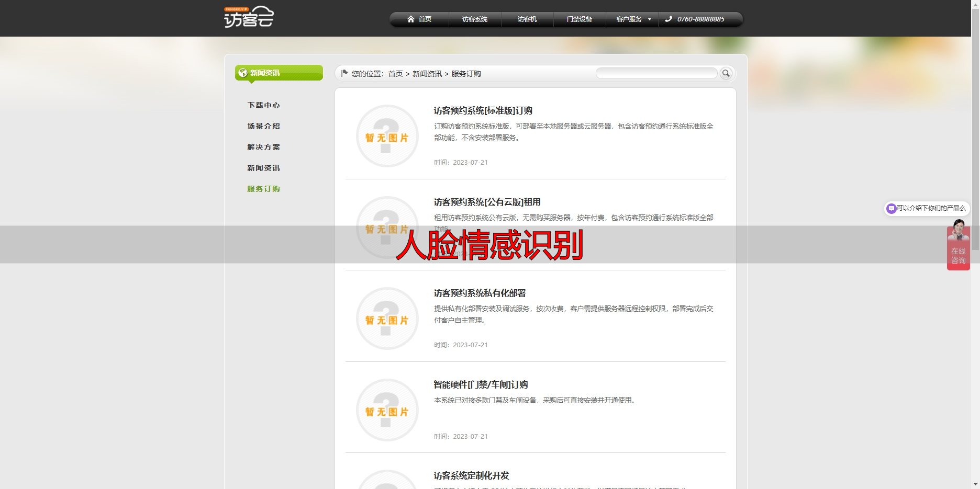Screen dimensions: 980x489
Task: Click the 在线咨询 button
Action: 959,256
